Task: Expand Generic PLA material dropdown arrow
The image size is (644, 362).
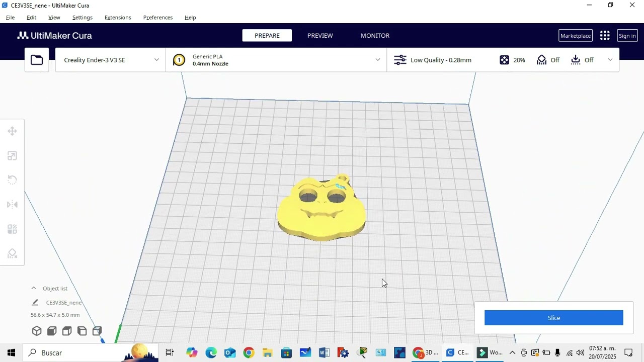Action: coord(378,60)
